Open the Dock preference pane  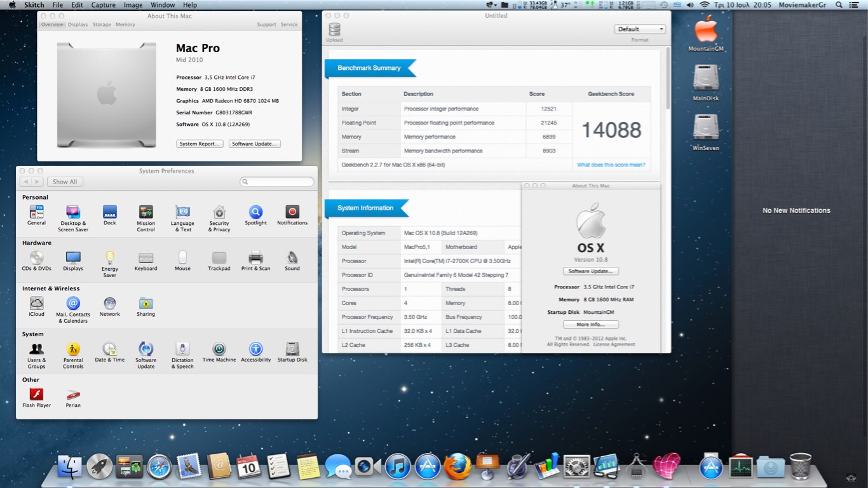(110, 215)
